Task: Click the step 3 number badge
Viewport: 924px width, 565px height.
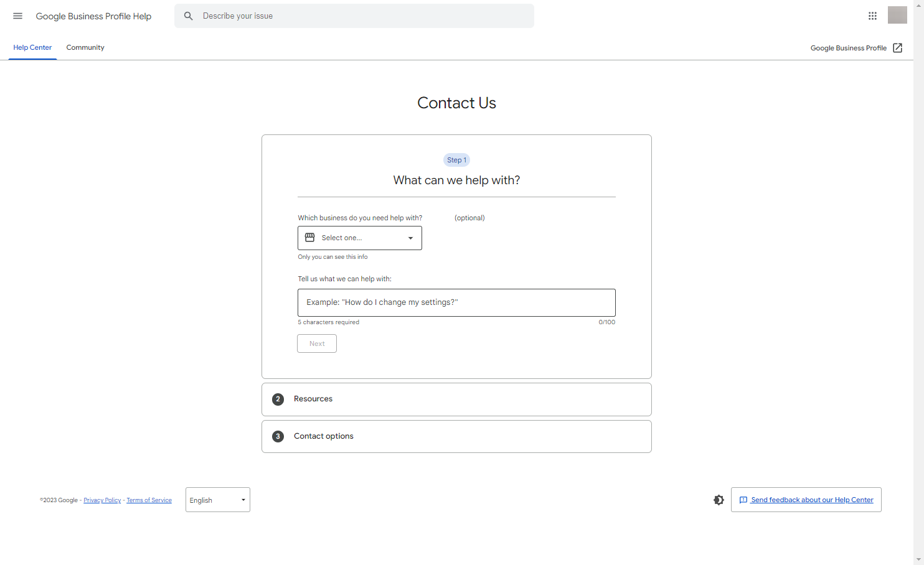Action: 278,437
